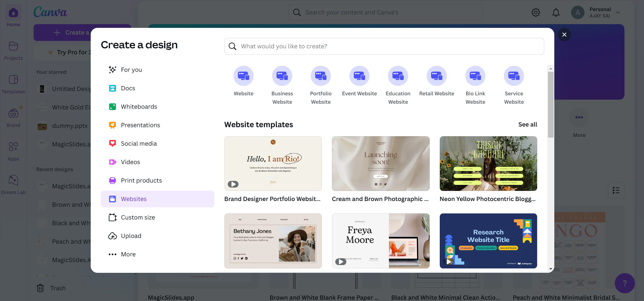644x301 pixels.
Task: Open starred Untitled Design item
Action: point(64,89)
